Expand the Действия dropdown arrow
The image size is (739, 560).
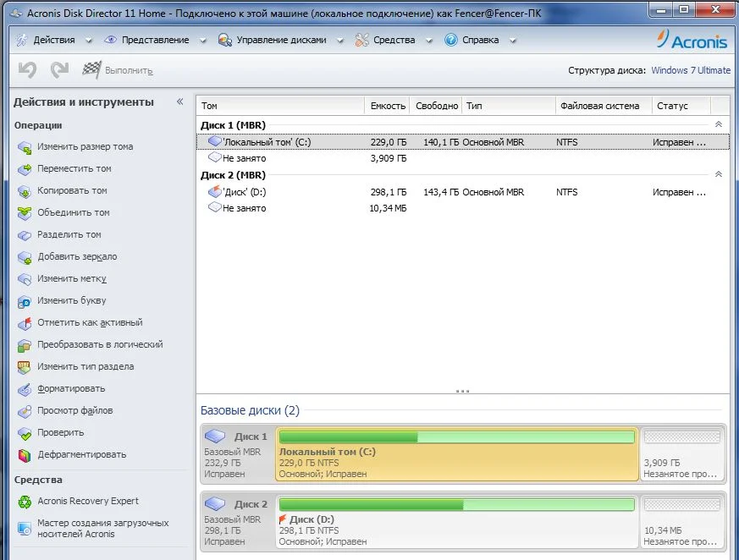(89, 41)
